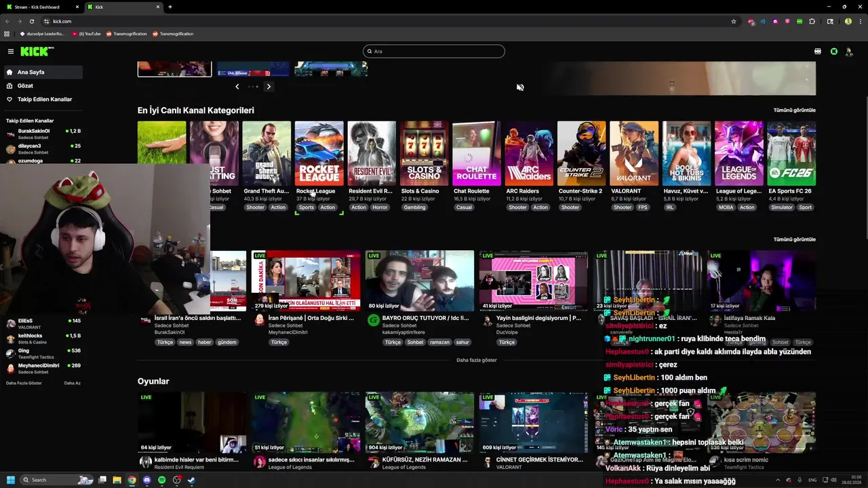Open a new browser tab
Screen dimensions: 868x488
[170, 7]
